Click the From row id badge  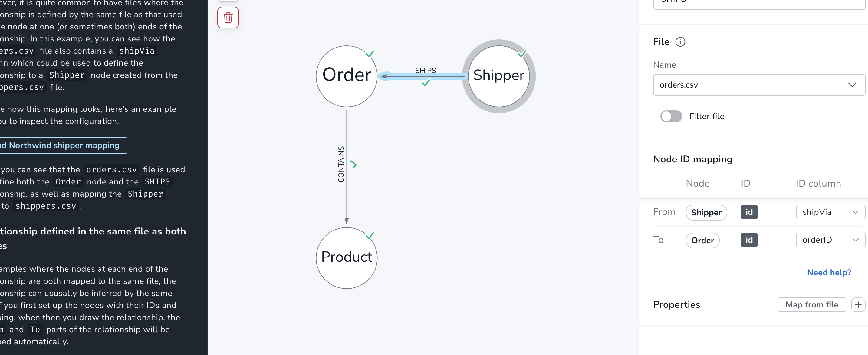pyautogui.click(x=749, y=212)
